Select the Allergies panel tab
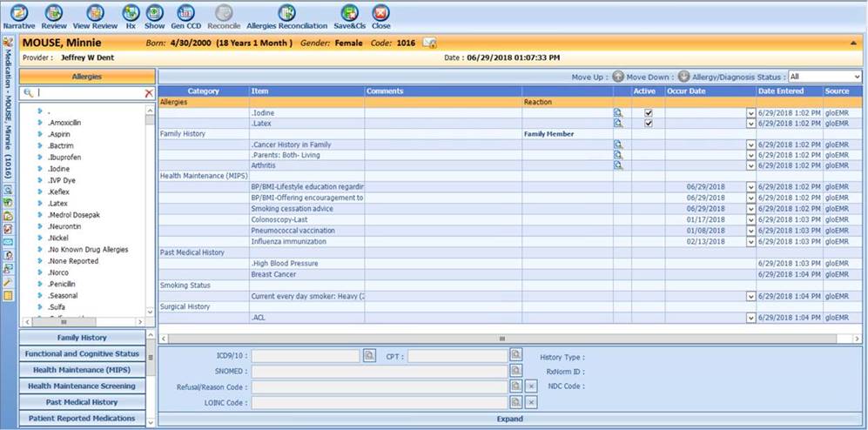Screen dimensions: 868x430 tap(87, 77)
